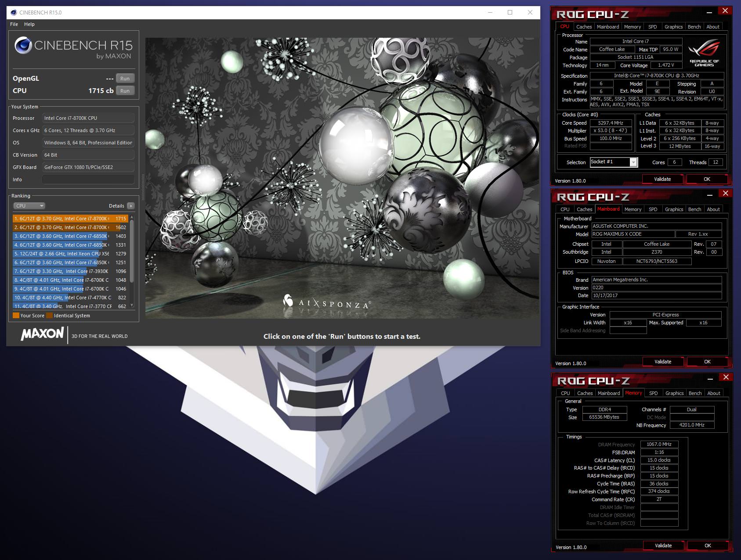The image size is (741, 560).
Task: Click the rendered benchmark scene image
Action: point(342,178)
